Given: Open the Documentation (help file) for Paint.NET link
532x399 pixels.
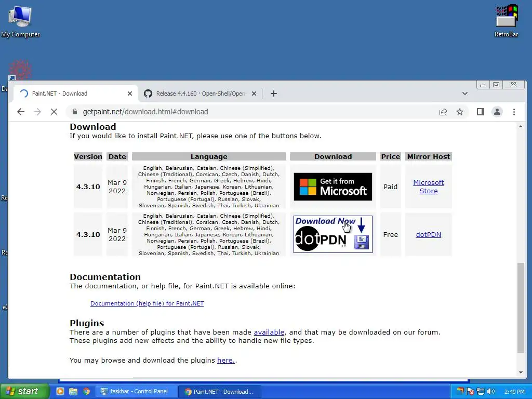Looking at the screenshot, I should point(147,303).
